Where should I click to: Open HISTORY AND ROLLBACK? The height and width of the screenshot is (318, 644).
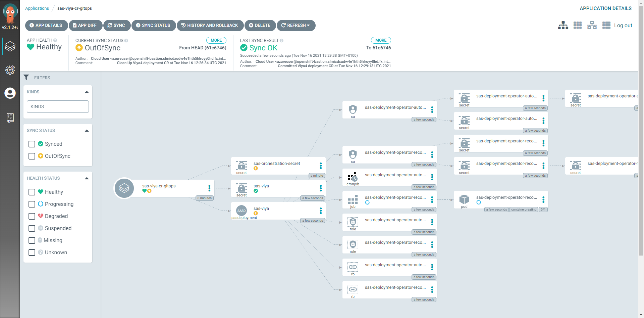[210, 25]
